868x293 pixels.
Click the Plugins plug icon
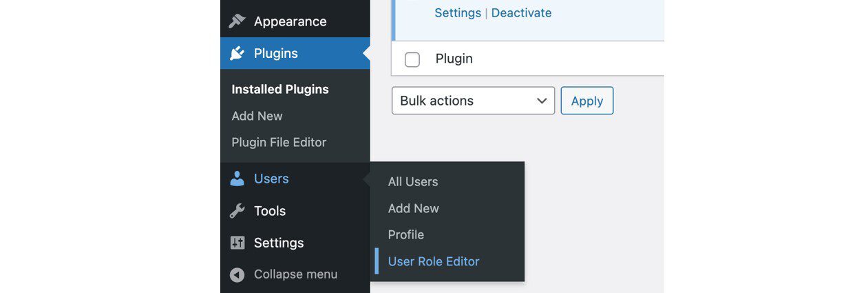point(237,53)
